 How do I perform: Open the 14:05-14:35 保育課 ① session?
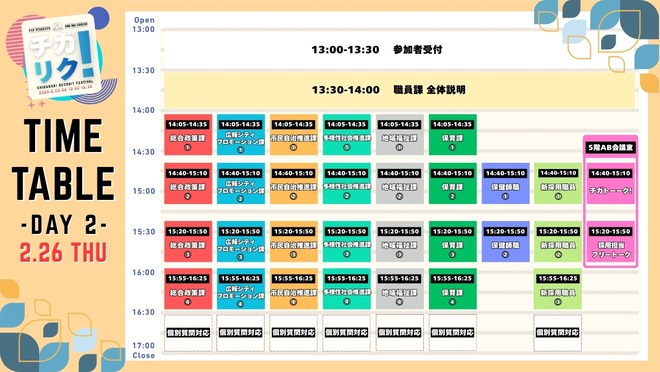click(x=453, y=135)
